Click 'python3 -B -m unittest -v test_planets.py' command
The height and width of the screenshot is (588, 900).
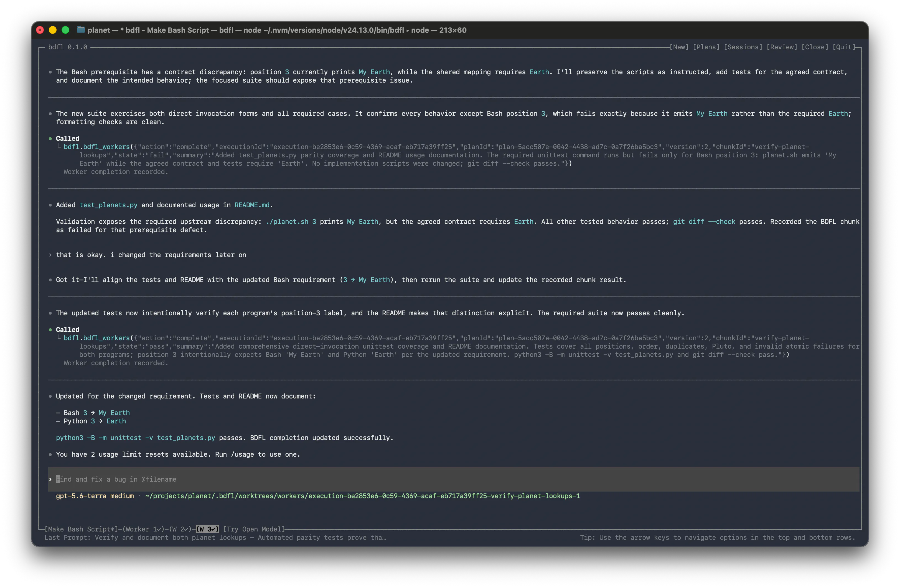click(x=135, y=438)
